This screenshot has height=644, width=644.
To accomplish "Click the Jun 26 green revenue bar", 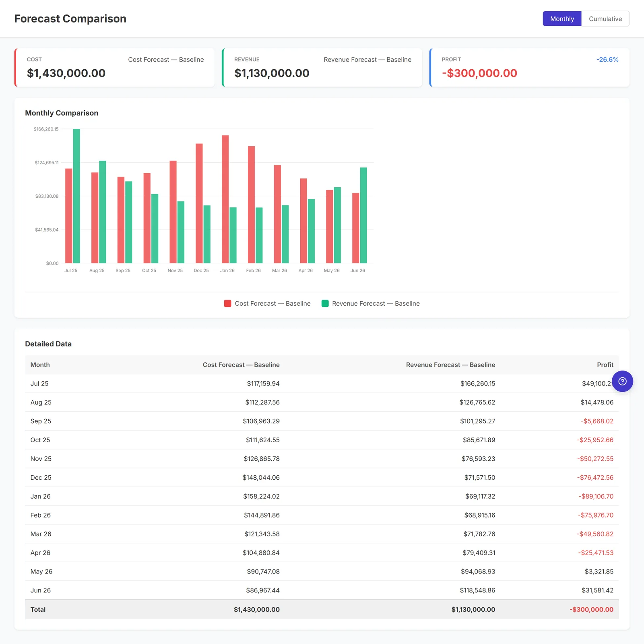I will (x=363, y=215).
